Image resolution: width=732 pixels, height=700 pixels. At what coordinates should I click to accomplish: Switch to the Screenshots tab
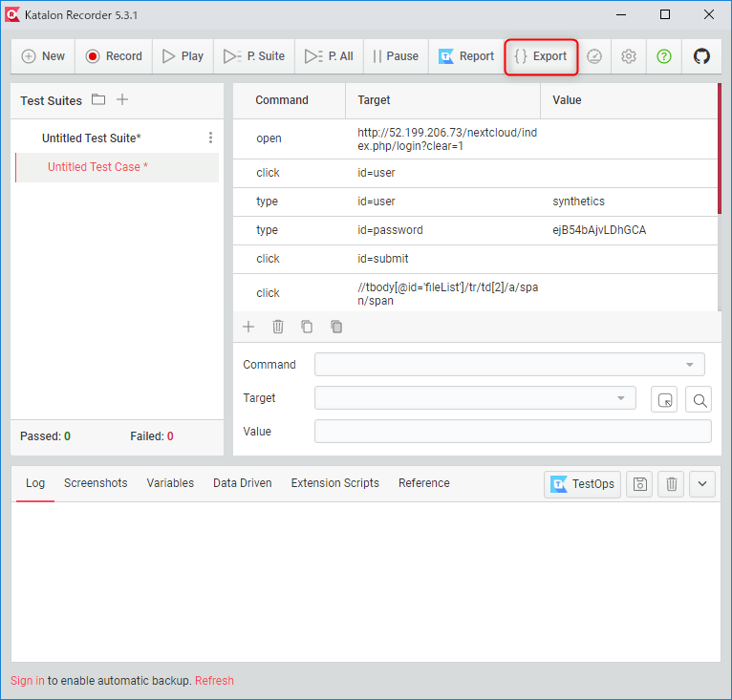pos(96,483)
